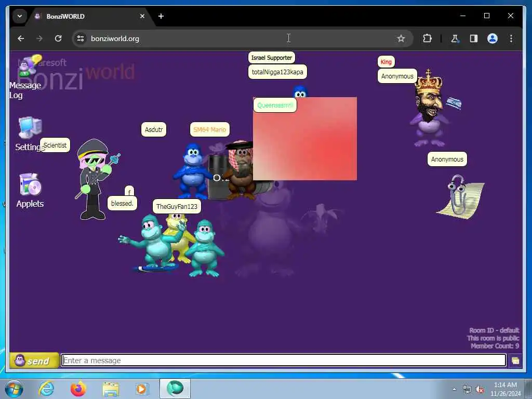532x399 pixels.
Task: Go back in browser history
Action: [x=21, y=38]
